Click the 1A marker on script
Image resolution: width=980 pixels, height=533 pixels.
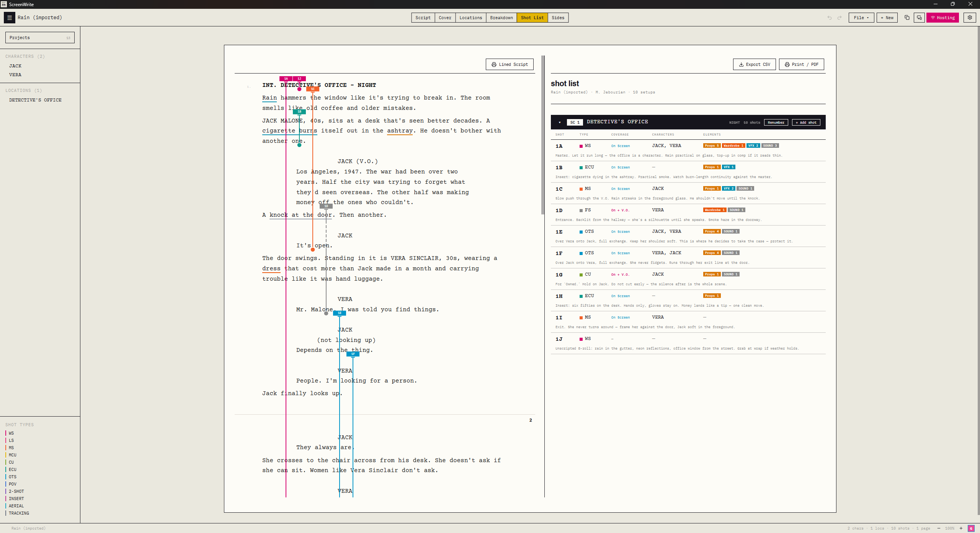click(x=286, y=78)
